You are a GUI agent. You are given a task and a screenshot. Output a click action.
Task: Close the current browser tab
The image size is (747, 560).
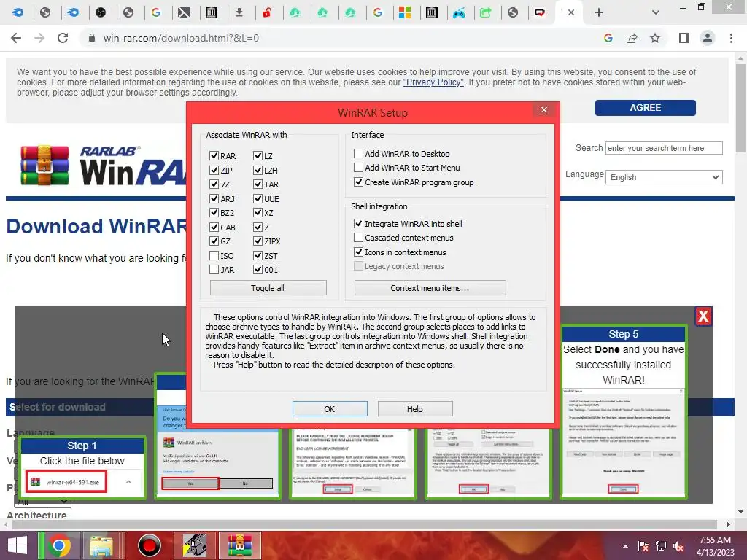click(571, 12)
